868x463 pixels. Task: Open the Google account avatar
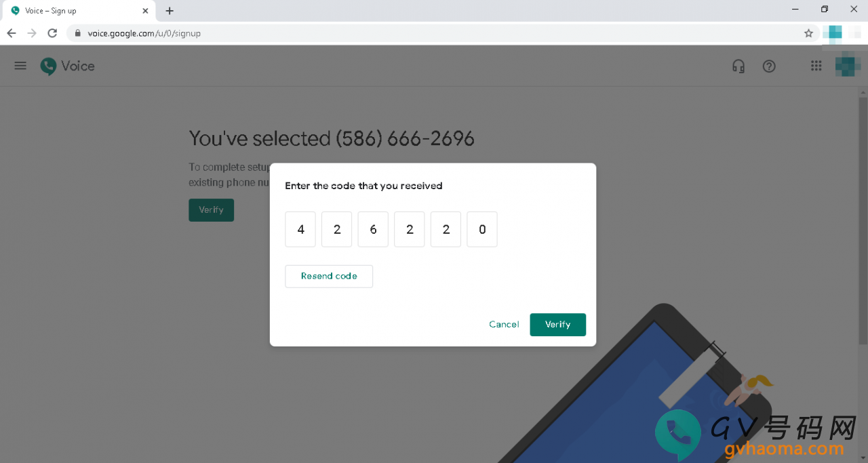coord(848,66)
